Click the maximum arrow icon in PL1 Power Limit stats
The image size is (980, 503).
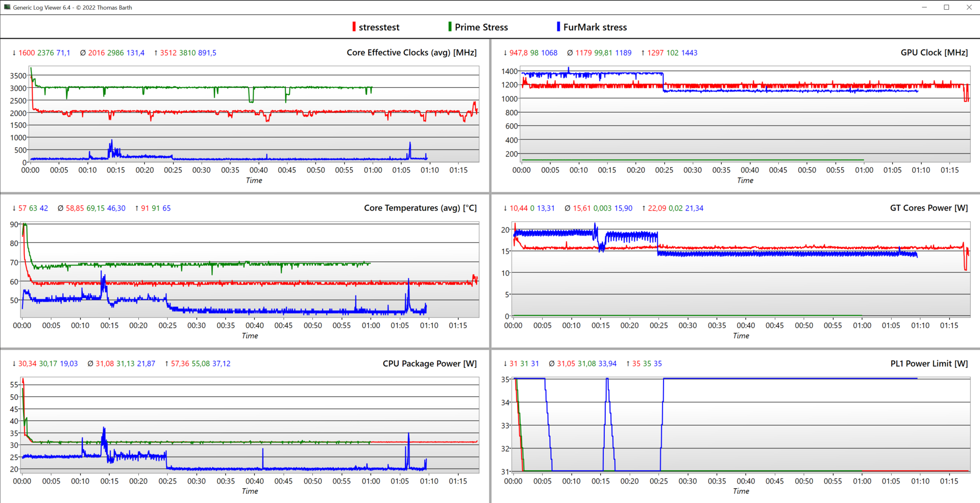point(628,364)
